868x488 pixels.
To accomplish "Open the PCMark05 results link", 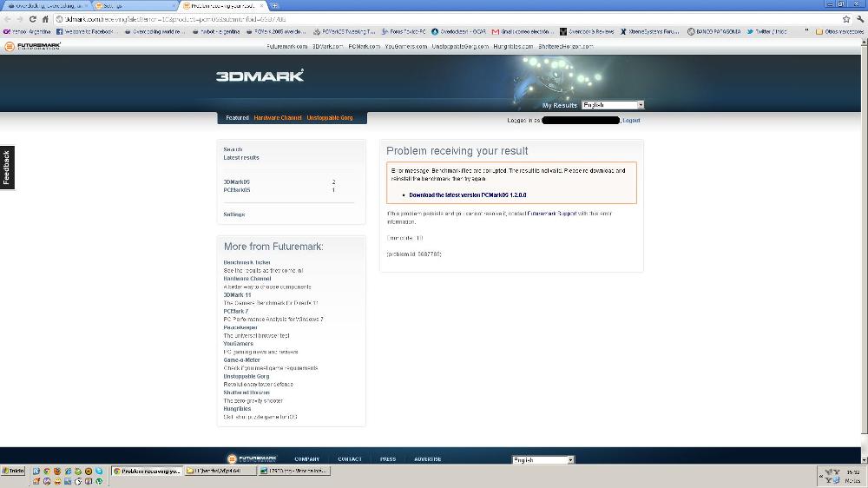I will pyautogui.click(x=237, y=190).
